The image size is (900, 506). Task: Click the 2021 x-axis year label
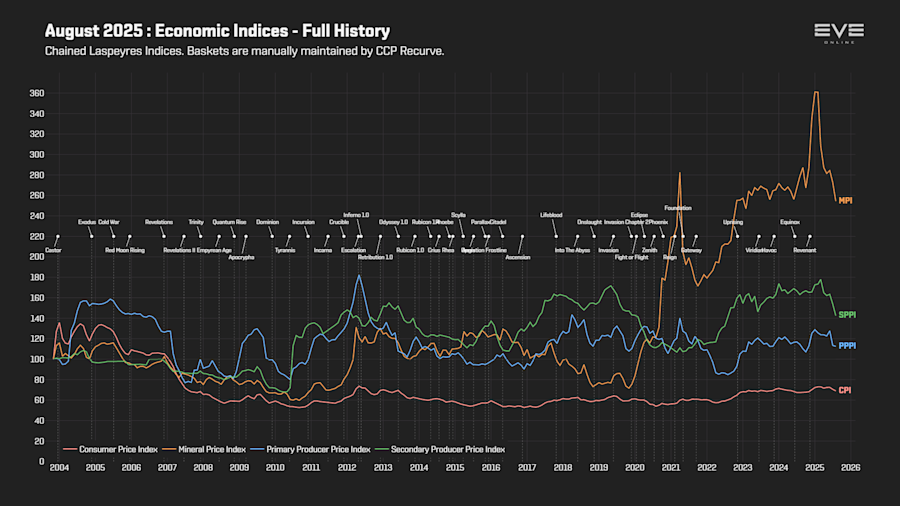click(x=670, y=468)
